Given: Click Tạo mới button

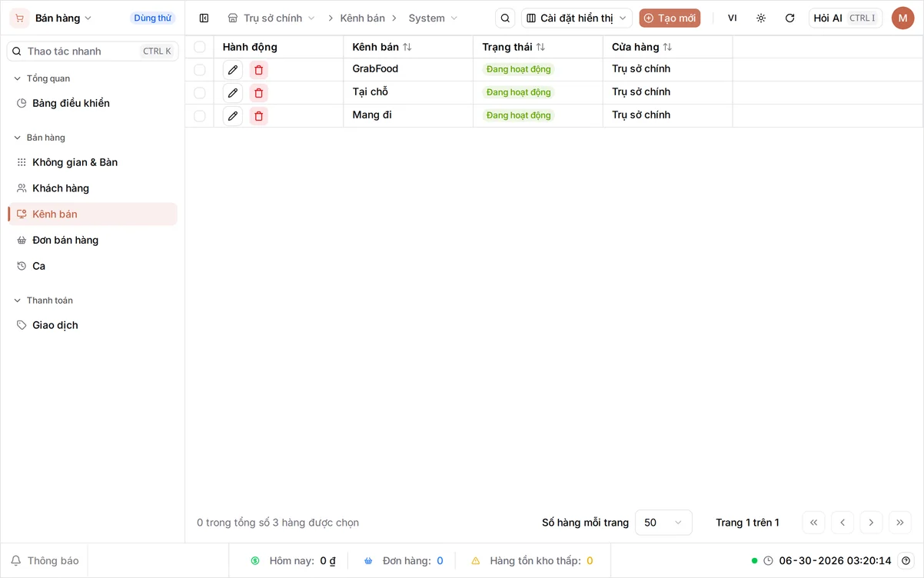Looking at the screenshot, I should (670, 18).
